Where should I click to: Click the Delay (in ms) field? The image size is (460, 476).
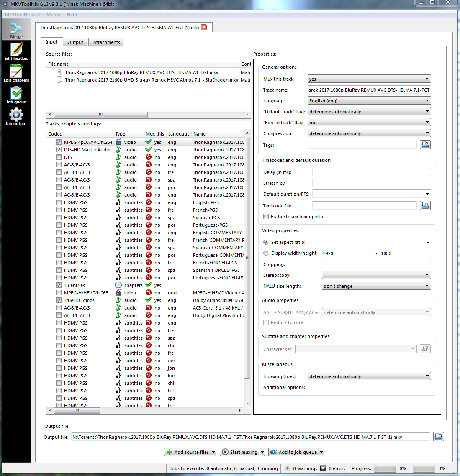(371, 172)
